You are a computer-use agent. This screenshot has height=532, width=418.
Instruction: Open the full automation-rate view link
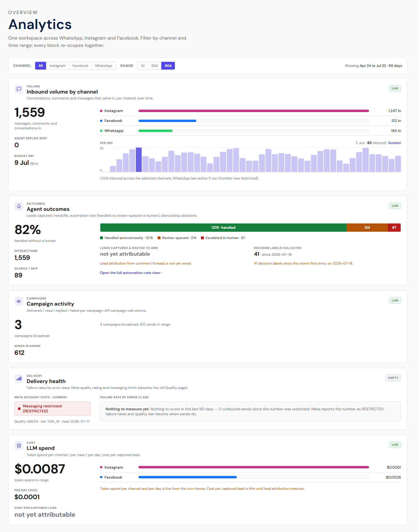(131, 273)
